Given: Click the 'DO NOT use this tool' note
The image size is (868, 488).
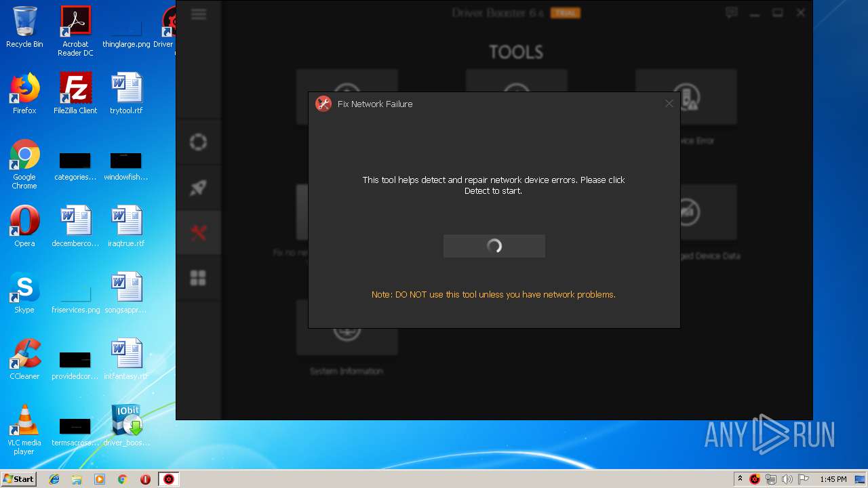Looking at the screenshot, I should tap(494, 295).
